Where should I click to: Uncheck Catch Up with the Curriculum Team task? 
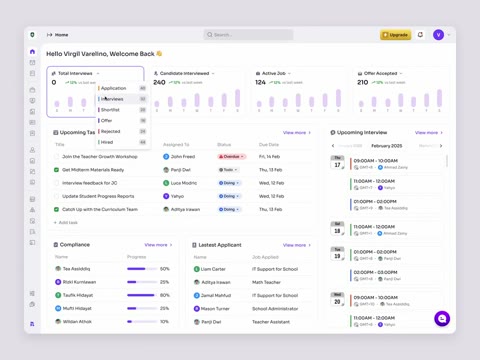[x=56, y=209]
